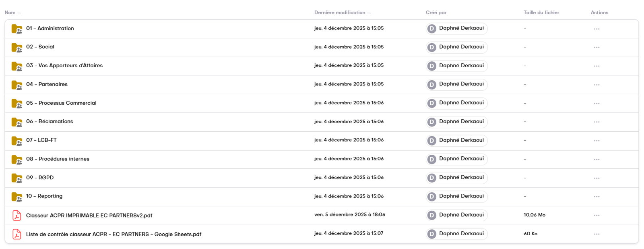Click the folder icon beside 10 – Reporting
Screen dimensions: 644x249
click(x=17, y=196)
